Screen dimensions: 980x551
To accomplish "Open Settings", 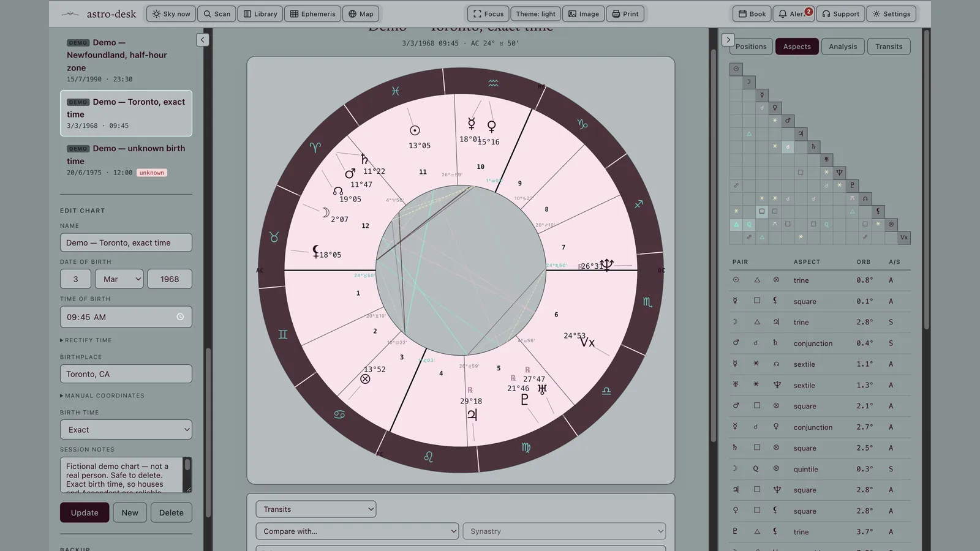I will [891, 13].
